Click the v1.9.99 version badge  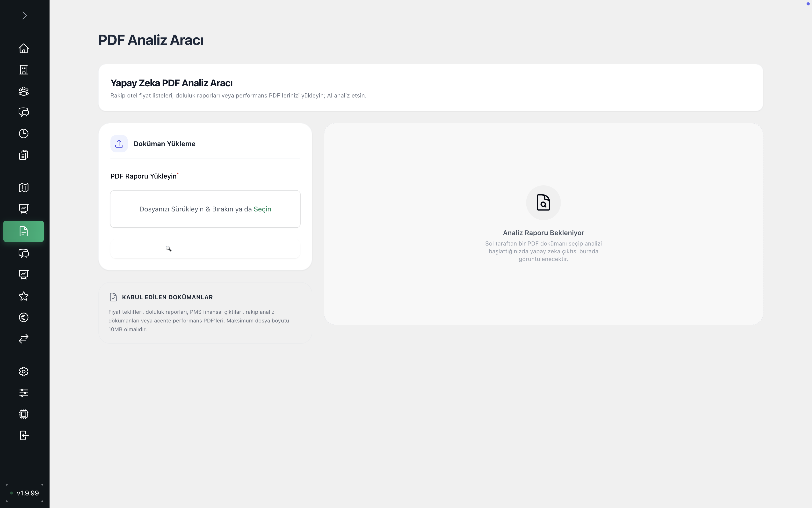coord(24,493)
